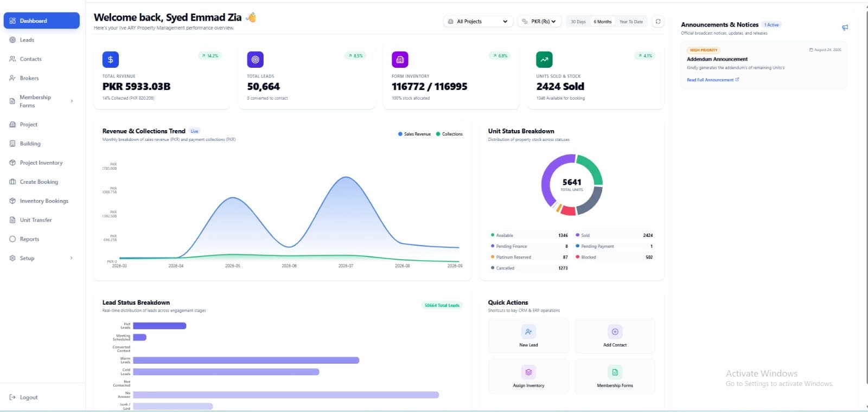
Task: Open Reports from sidebar
Action: click(x=41, y=239)
